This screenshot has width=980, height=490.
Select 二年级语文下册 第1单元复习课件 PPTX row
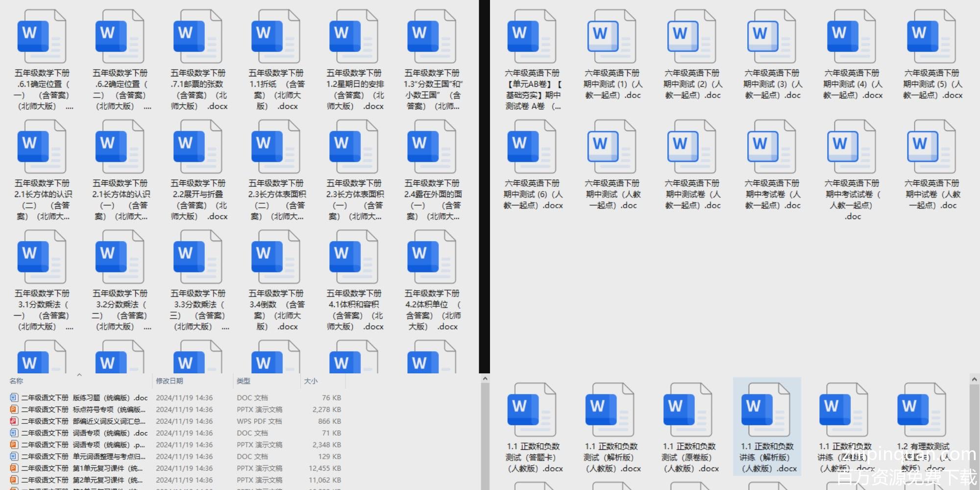[x=83, y=468]
